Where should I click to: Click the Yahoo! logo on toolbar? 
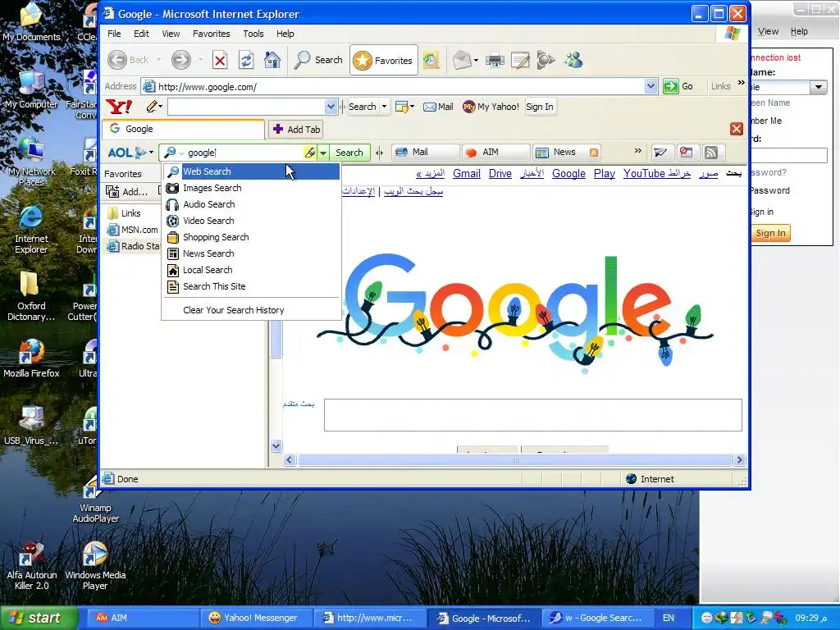click(119, 107)
